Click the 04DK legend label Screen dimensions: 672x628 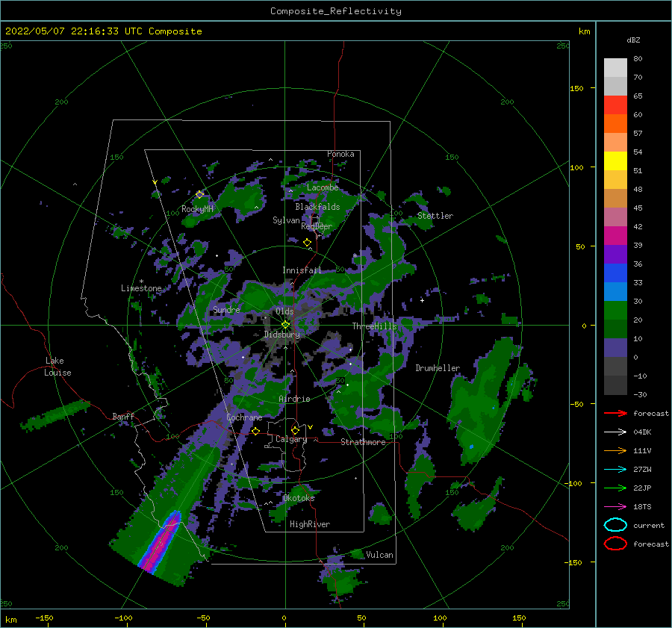642,432
